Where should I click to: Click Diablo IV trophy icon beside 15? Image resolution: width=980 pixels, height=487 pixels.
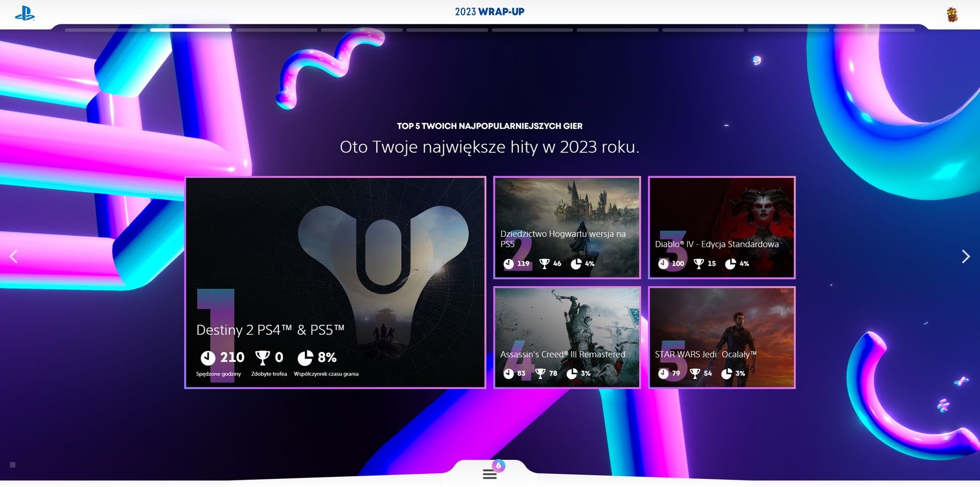pos(699,264)
